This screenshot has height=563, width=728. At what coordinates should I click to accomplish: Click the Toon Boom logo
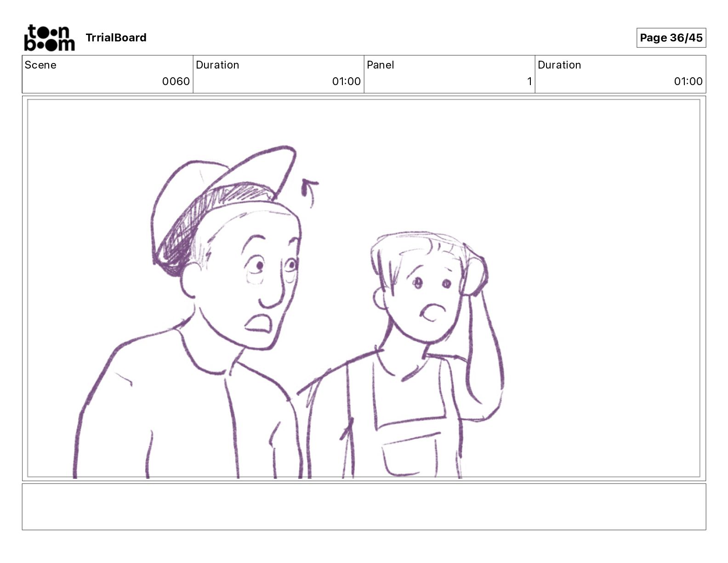(49, 38)
